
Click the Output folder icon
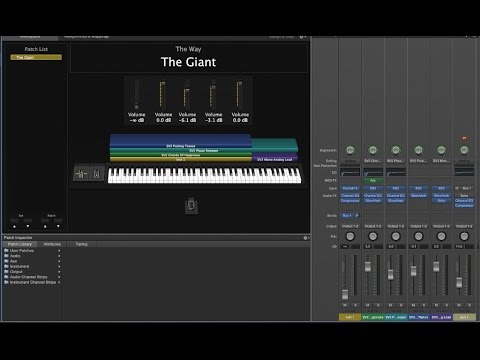(x=6, y=271)
